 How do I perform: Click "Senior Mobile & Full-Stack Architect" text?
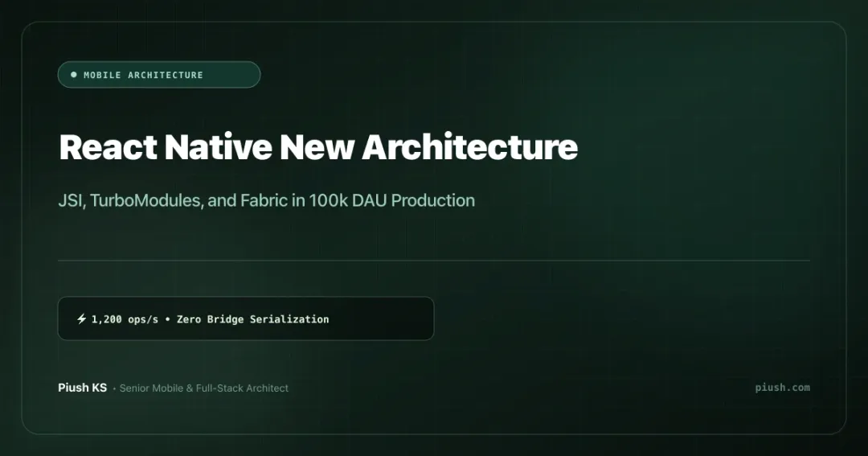point(203,388)
